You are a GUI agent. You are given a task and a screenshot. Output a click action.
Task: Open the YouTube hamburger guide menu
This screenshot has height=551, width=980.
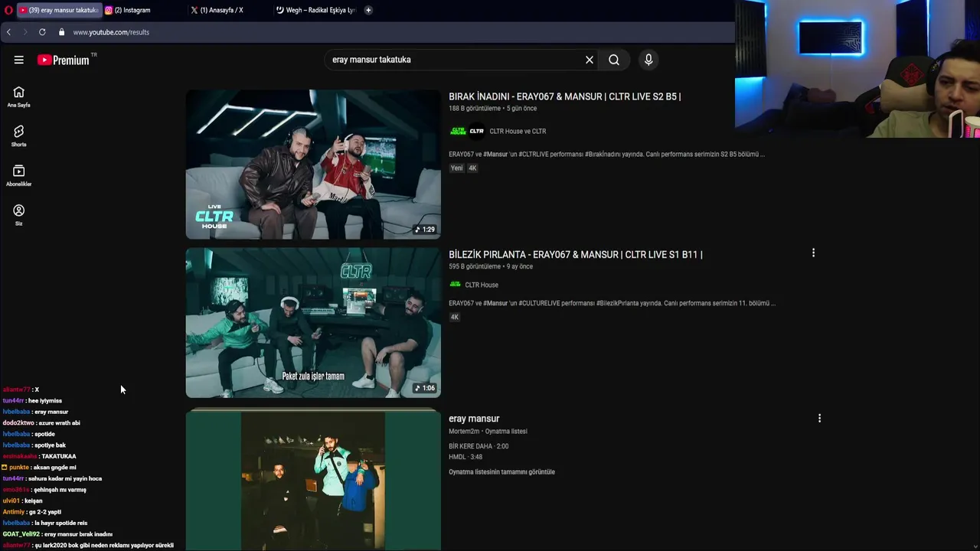18,60
